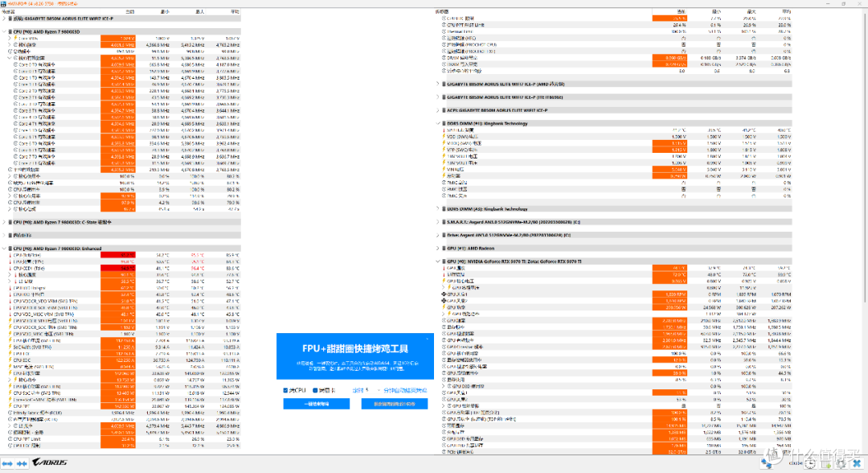Expand the CPU [#0] C-State group
Screen dimensions: 868x473
tap(4, 222)
